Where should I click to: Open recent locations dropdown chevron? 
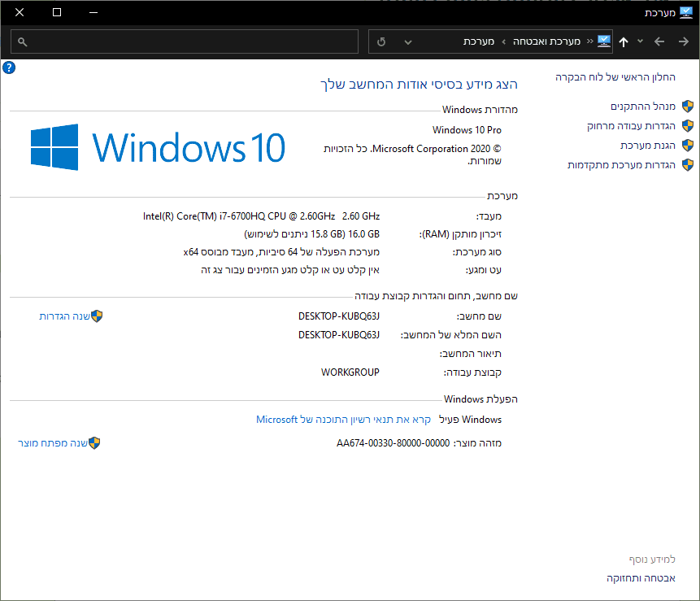(x=640, y=41)
